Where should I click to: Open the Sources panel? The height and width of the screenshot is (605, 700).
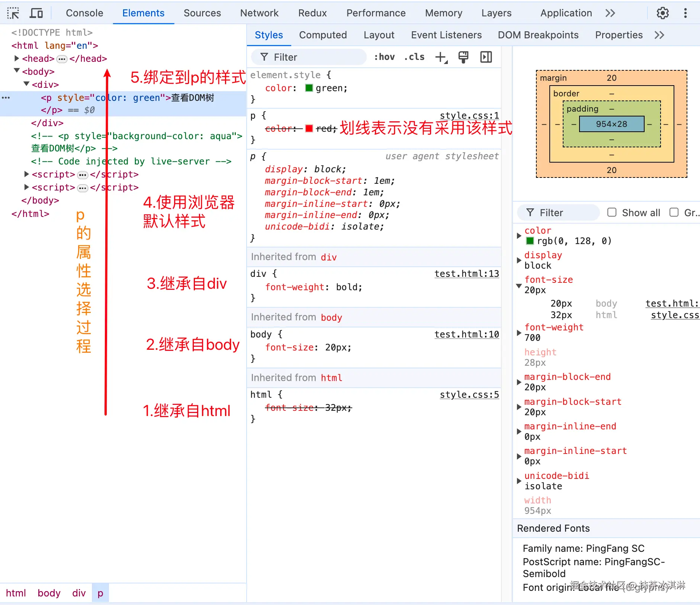(x=202, y=13)
